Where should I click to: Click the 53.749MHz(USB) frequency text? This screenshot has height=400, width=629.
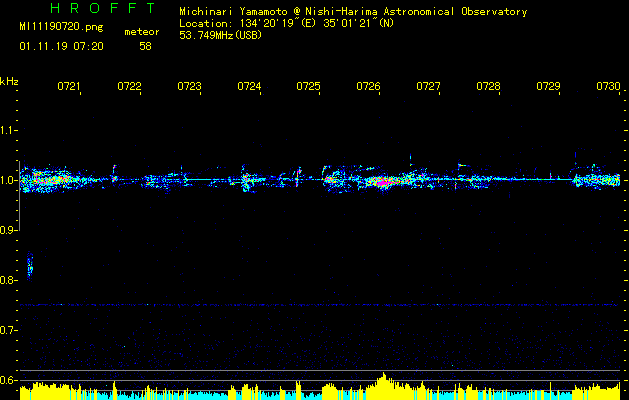tap(221, 35)
